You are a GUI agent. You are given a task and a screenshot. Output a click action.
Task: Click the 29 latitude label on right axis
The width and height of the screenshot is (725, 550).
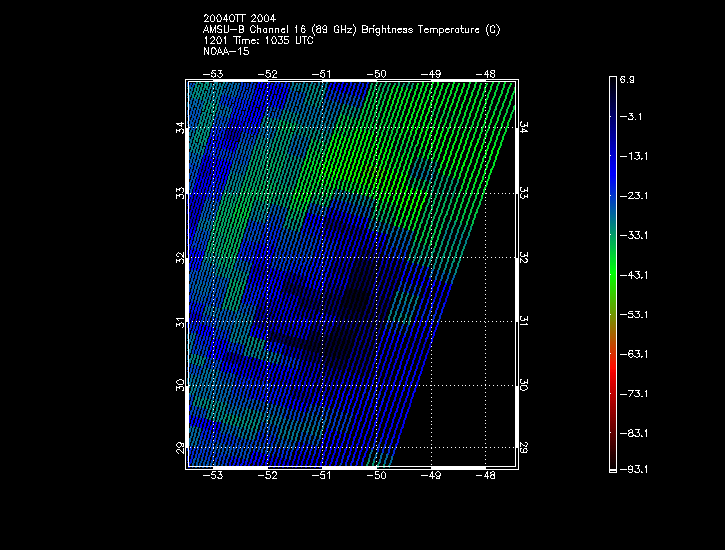tap(523, 449)
